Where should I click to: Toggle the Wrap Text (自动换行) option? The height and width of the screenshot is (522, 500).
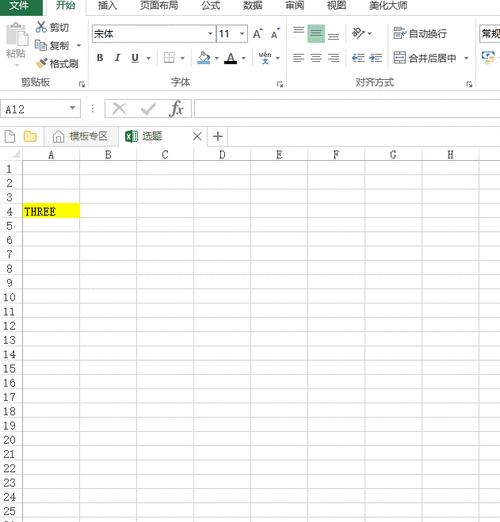click(420, 34)
